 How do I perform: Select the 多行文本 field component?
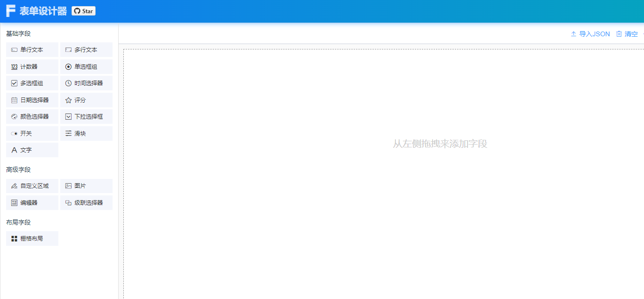[86, 50]
